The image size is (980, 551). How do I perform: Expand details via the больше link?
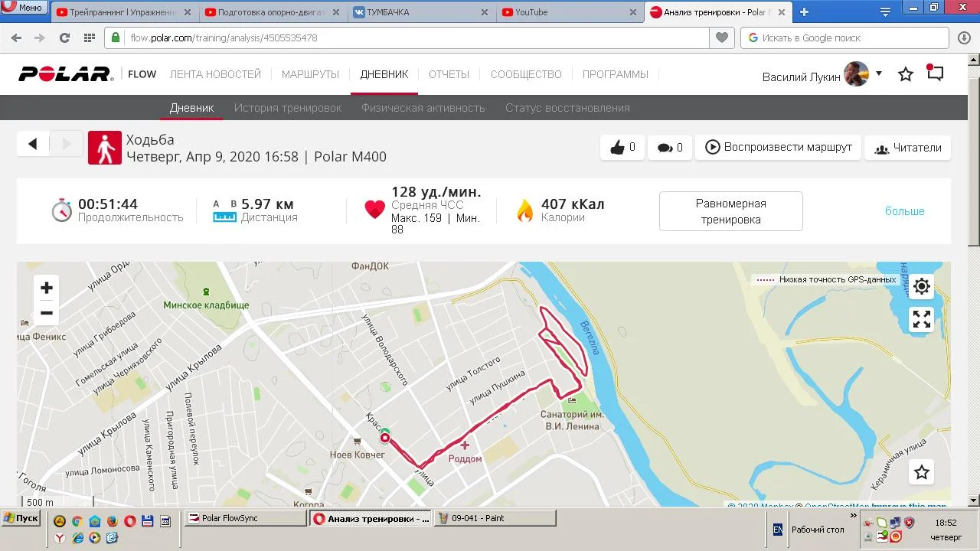click(x=905, y=211)
